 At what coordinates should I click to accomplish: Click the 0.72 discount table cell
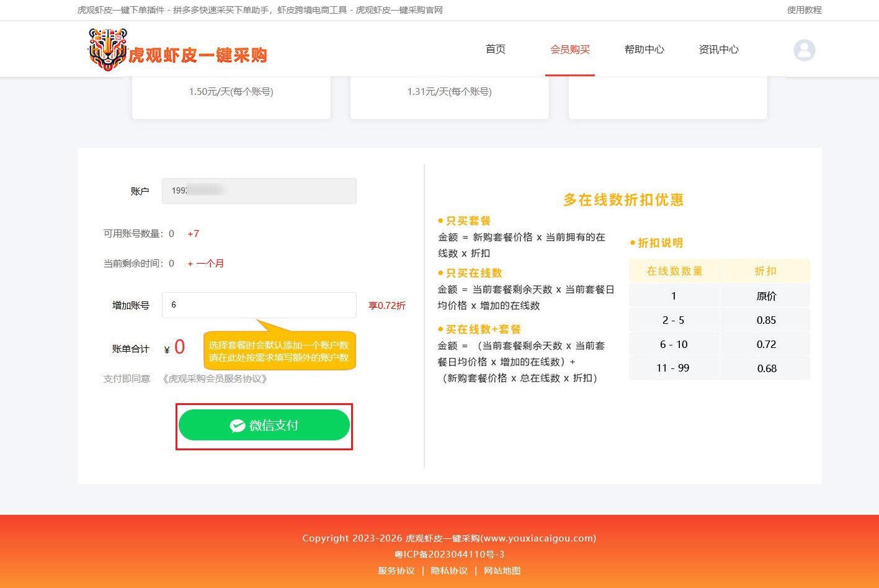click(766, 344)
